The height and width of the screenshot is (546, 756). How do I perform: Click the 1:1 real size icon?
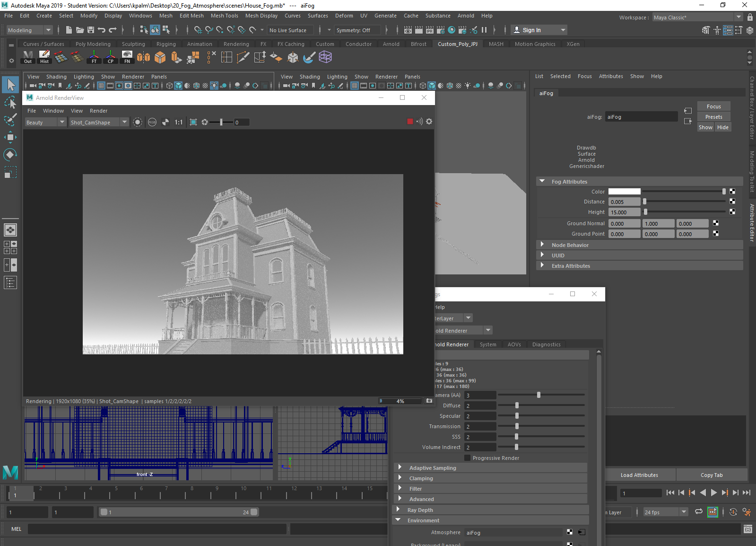(x=178, y=122)
